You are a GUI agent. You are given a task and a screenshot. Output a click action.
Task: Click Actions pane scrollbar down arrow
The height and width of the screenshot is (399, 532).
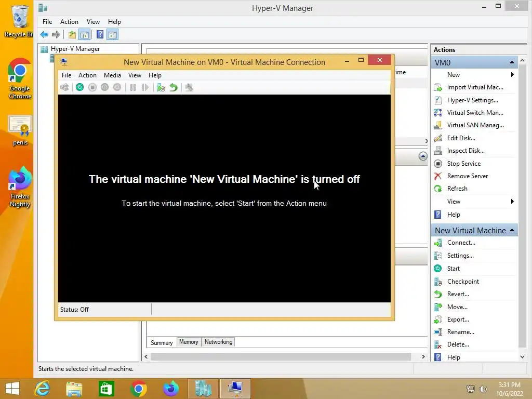point(522,357)
